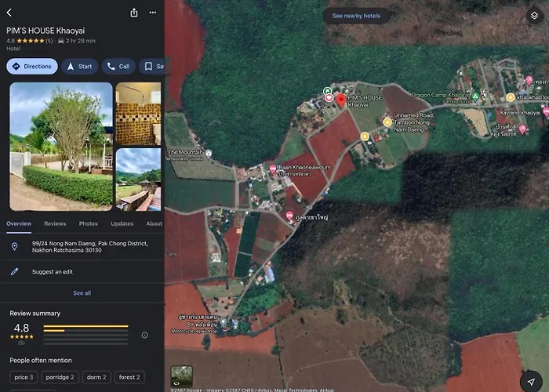The height and width of the screenshot is (392, 549).
Task: Save the place with bookmark button
Action: click(x=152, y=67)
